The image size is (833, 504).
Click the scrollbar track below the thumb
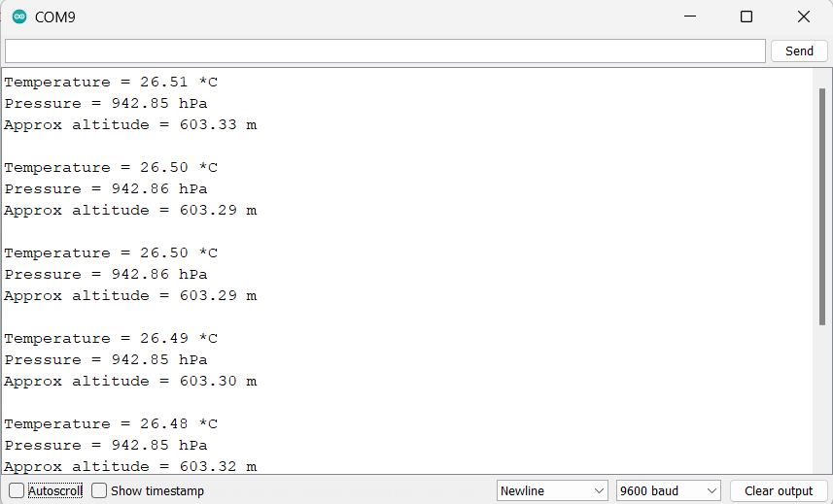pyautogui.click(x=821, y=398)
